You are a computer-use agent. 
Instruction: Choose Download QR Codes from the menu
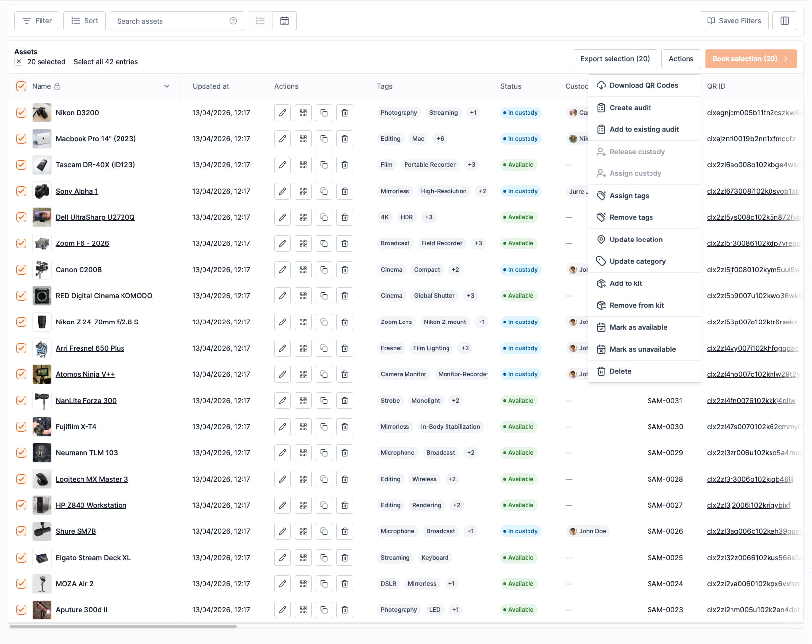point(644,85)
